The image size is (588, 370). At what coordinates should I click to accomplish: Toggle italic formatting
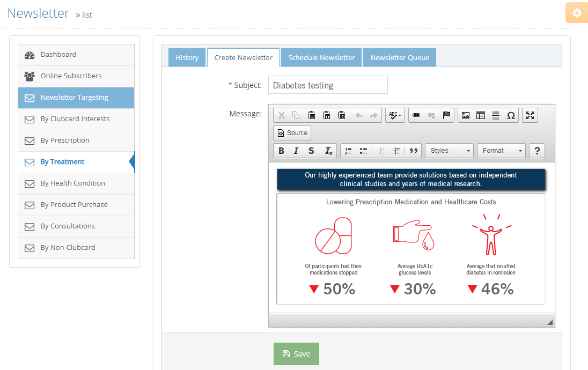coord(296,151)
